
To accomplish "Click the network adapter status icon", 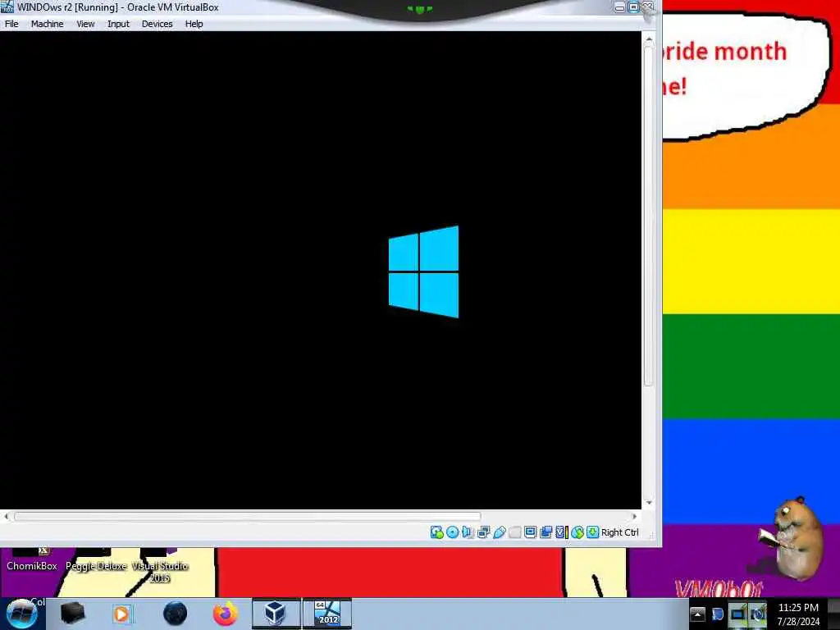I will 483,532.
